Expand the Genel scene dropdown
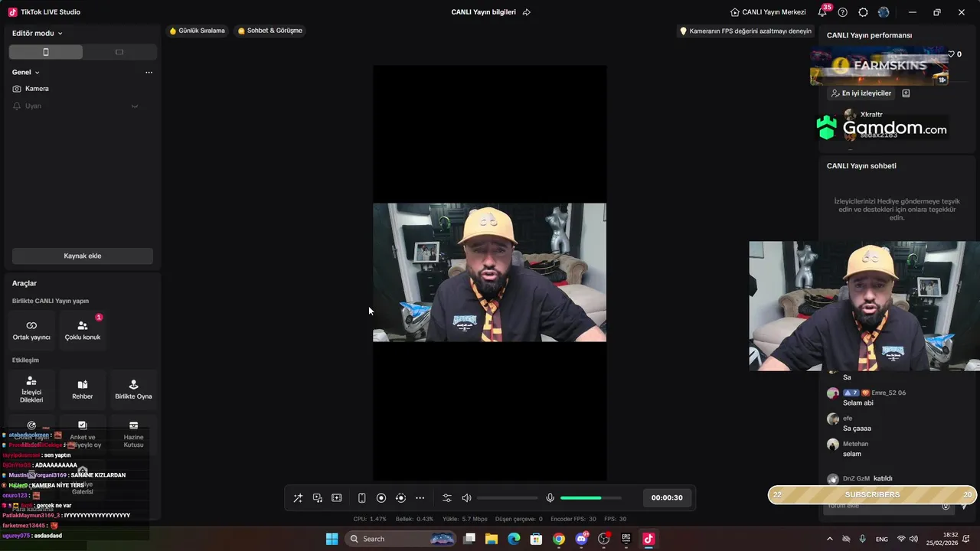The image size is (980, 551). (x=26, y=72)
